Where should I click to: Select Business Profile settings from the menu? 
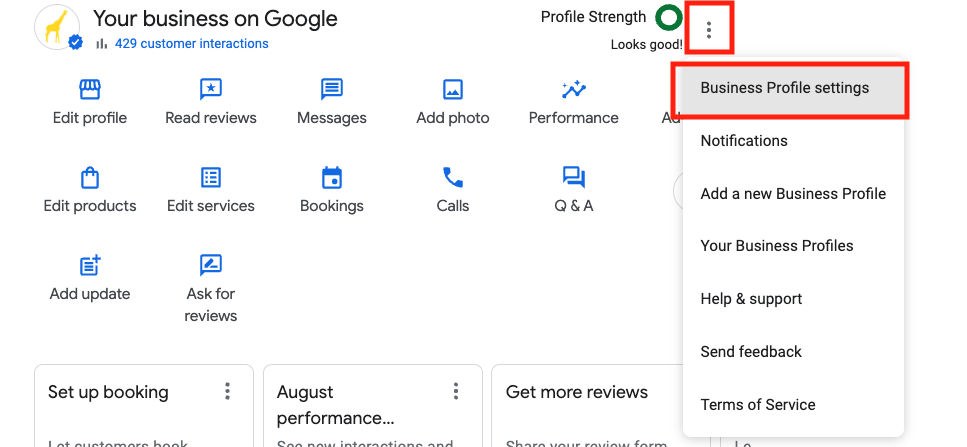(x=785, y=88)
